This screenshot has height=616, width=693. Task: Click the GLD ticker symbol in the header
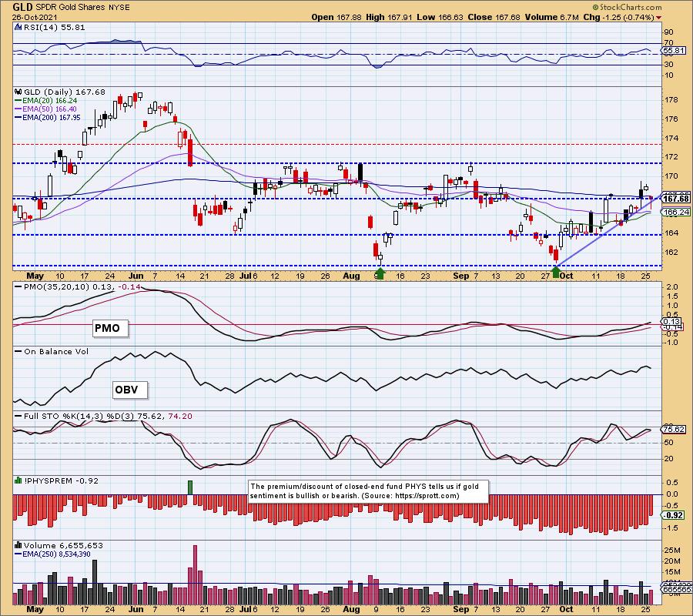click(22, 7)
